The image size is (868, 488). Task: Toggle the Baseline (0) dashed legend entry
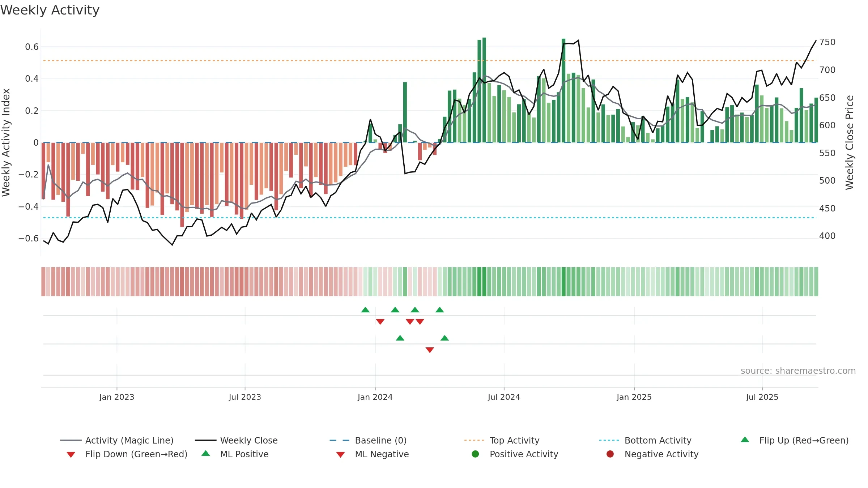(x=368, y=440)
